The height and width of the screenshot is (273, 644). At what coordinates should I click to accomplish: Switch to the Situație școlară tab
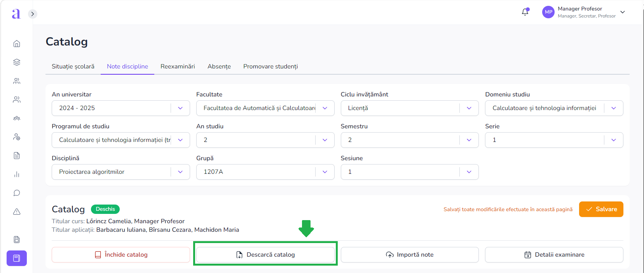[x=73, y=66]
